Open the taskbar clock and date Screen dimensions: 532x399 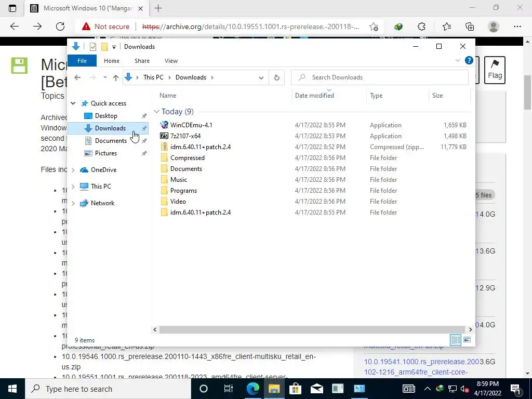coord(487,389)
